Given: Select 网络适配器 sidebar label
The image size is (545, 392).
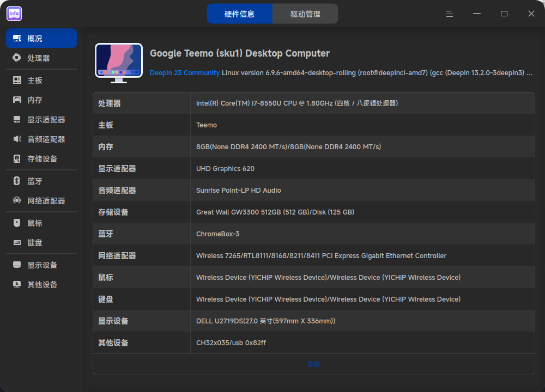Looking at the screenshot, I should point(46,201).
